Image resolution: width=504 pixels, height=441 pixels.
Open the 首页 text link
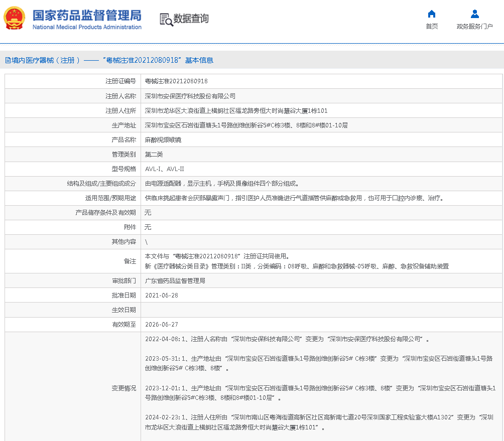431,27
